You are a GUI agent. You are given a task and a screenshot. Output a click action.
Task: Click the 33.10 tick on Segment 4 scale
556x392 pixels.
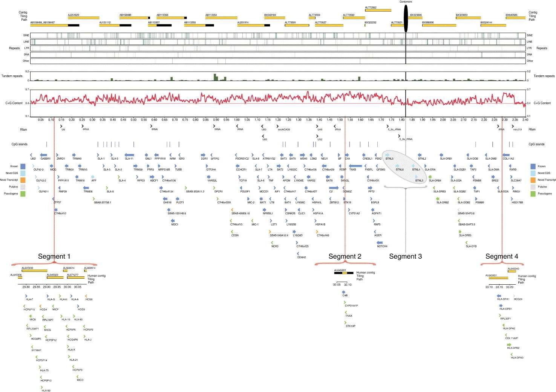pos(489,287)
